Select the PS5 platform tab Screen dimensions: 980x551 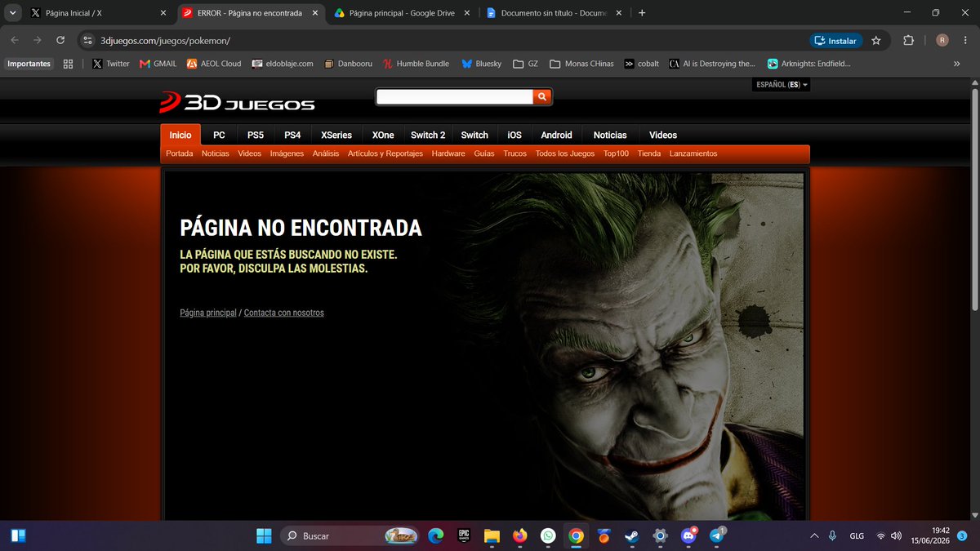point(256,135)
